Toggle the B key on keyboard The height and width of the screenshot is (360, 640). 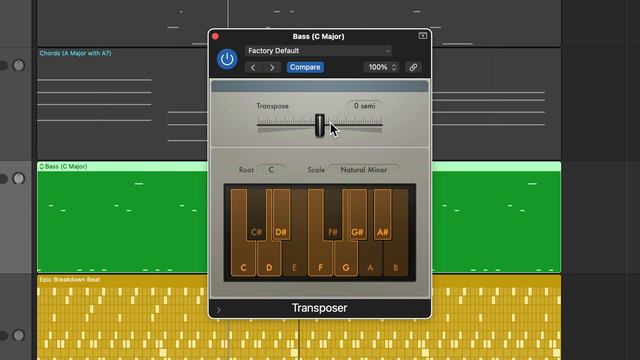(x=396, y=260)
